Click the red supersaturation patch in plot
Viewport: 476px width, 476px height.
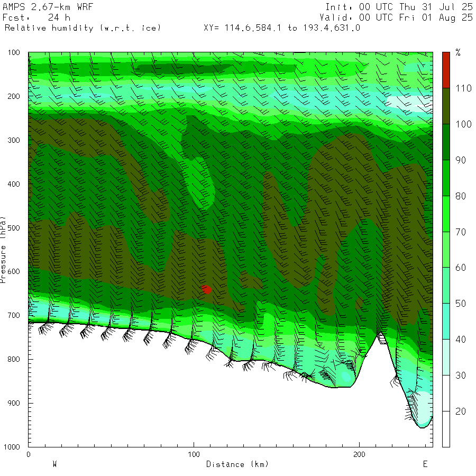coord(206,289)
